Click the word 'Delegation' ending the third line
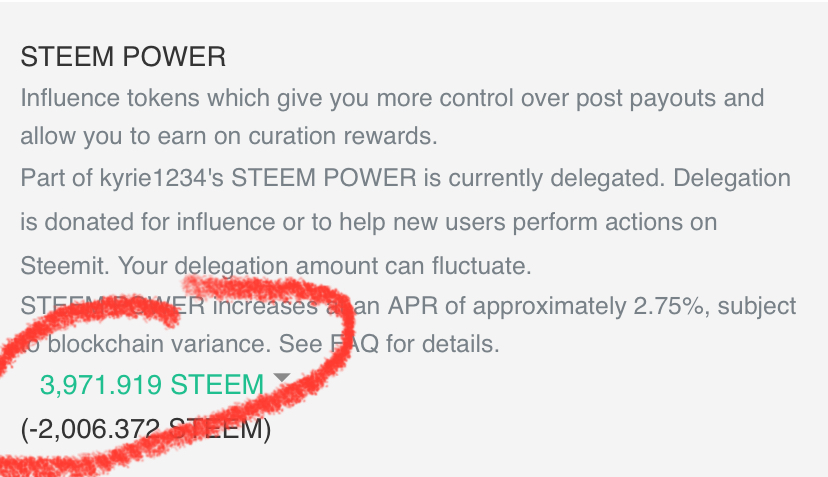Image resolution: width=828 pixels, height=477 pixels. point(732,178)
